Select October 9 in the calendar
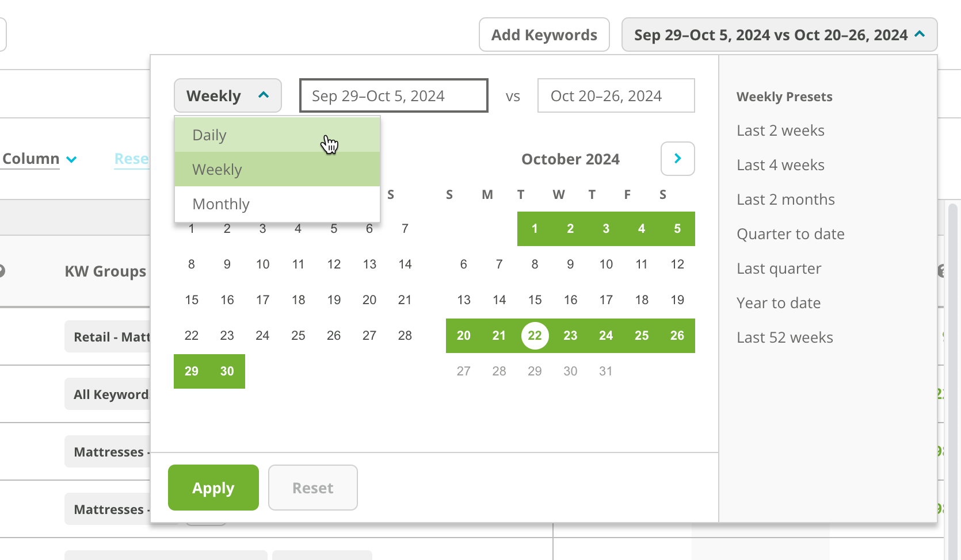Viewport: 961px width, 560px height. [x=570, y=264]
